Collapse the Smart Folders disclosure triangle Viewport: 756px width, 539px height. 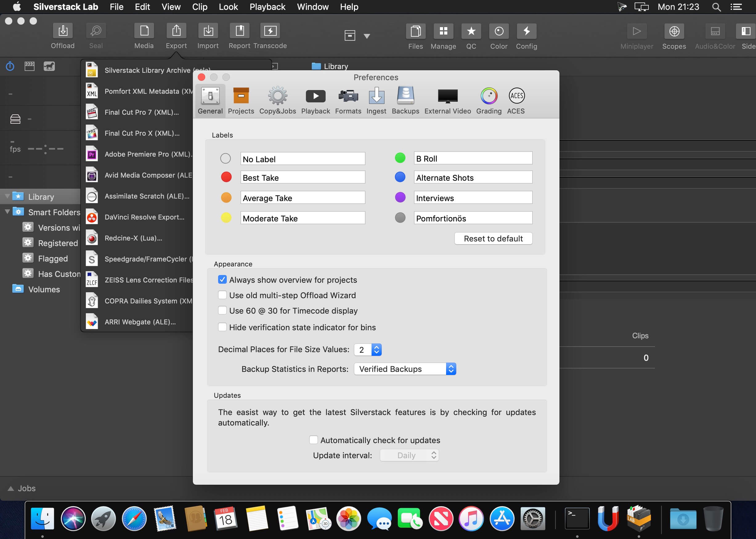[x=7, y=212]
